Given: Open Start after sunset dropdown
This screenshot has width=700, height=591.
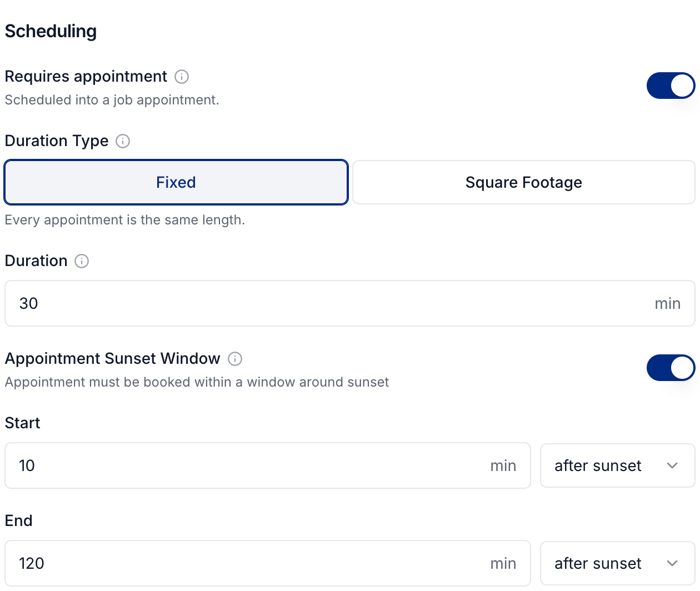Looking at the screenshot, I should (618, 465).
